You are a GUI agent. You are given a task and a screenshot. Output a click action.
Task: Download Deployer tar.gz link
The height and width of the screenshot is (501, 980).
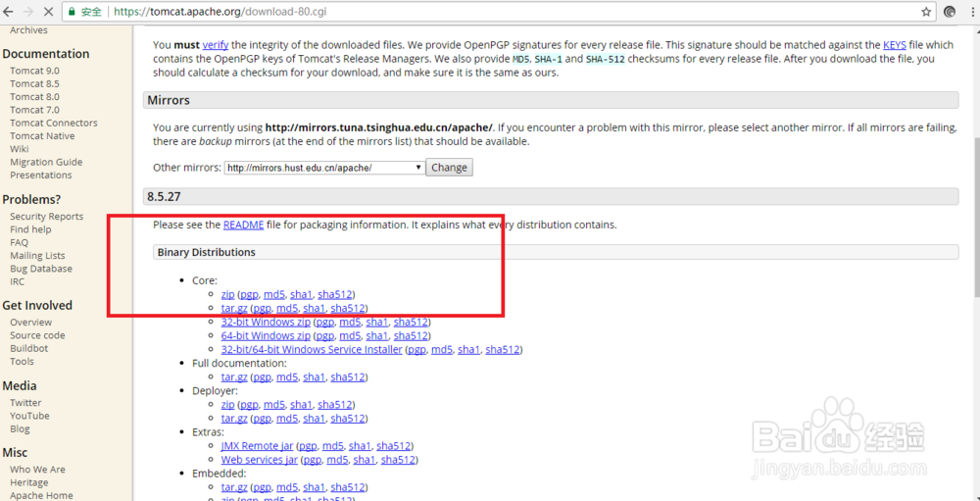234,418
